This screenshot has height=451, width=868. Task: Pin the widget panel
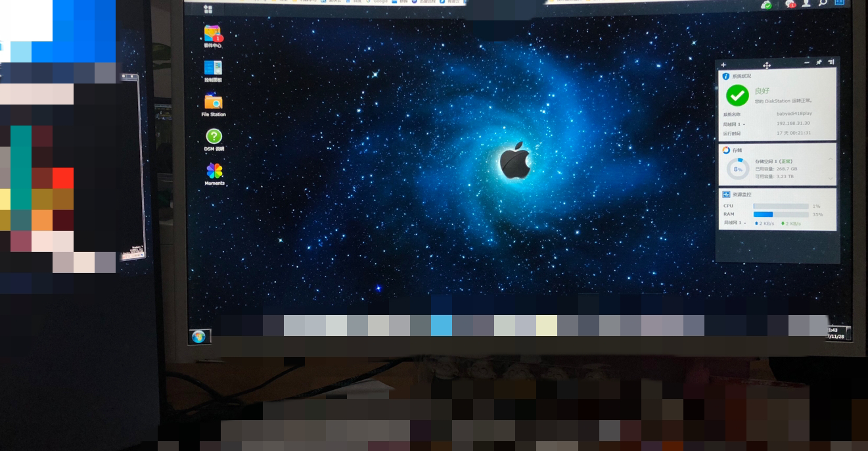819,62
